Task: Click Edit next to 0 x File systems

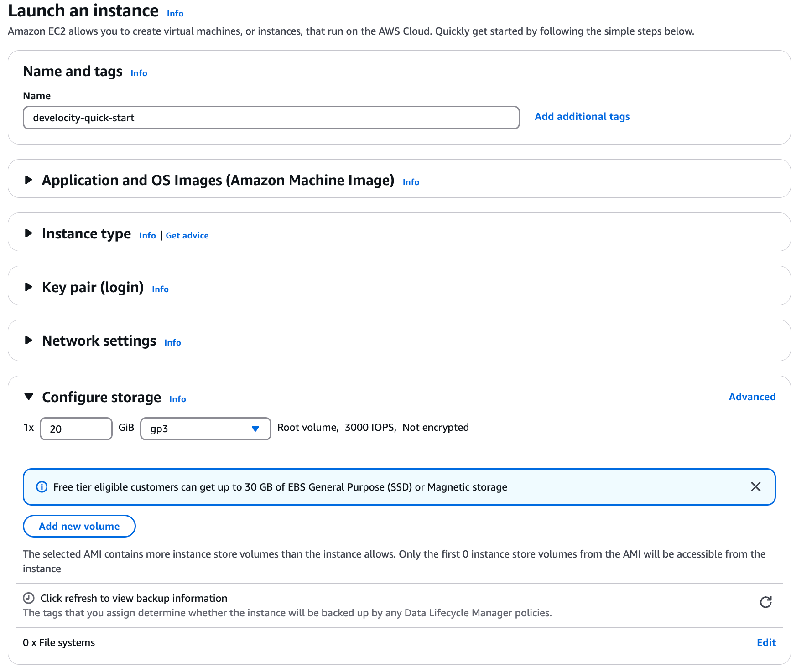Action: point(766,642)
